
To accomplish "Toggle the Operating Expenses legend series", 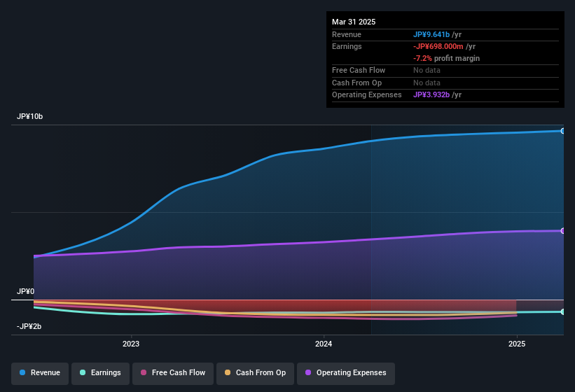I will click(x=346, y=373).
